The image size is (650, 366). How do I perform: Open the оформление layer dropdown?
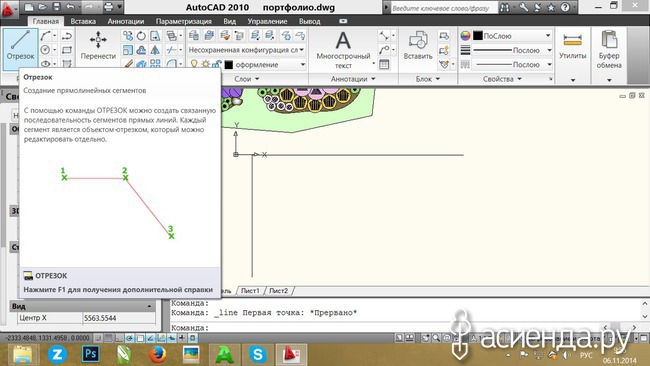(265, 65)
